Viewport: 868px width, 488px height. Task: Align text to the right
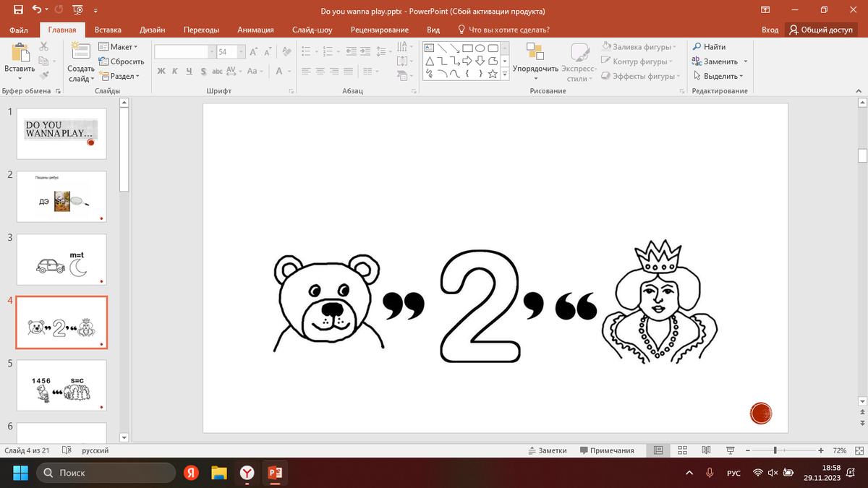tap(334, 71)
